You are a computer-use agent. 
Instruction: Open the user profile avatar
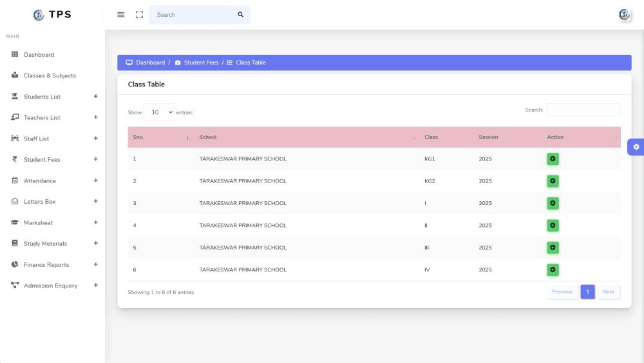pos(624,15)
